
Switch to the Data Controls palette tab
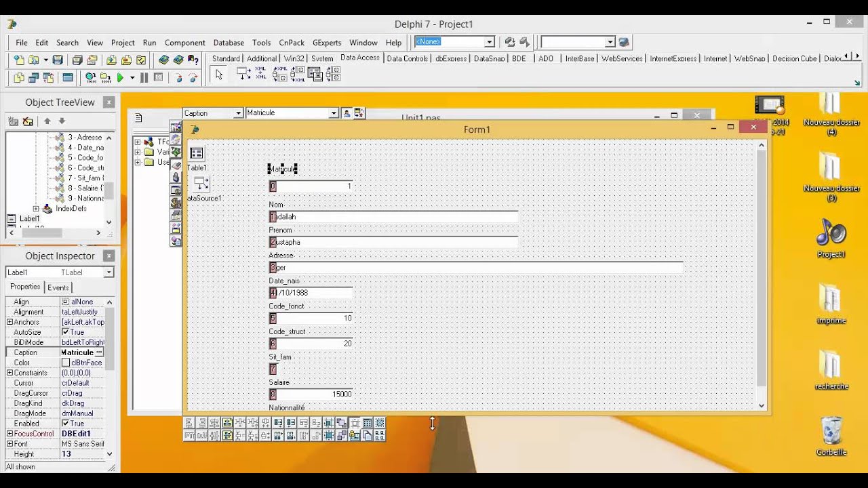tap(407, 59)
